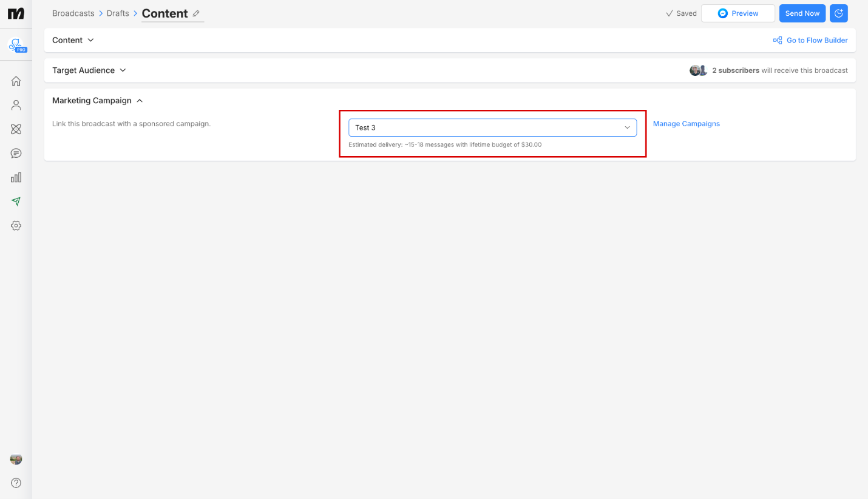
Task: Click the Help question mark icon
Action: pyautogui.click(x=16, y=483)
